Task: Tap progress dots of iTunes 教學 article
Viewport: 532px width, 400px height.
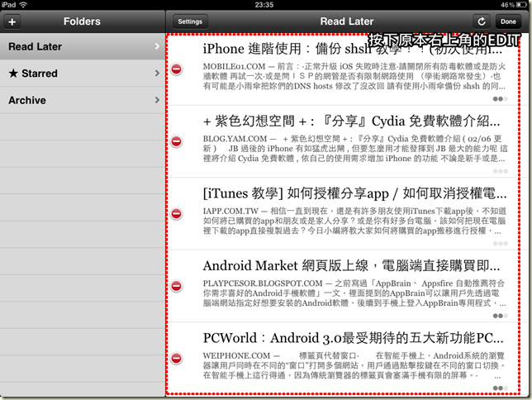Action: coord(501,244)
